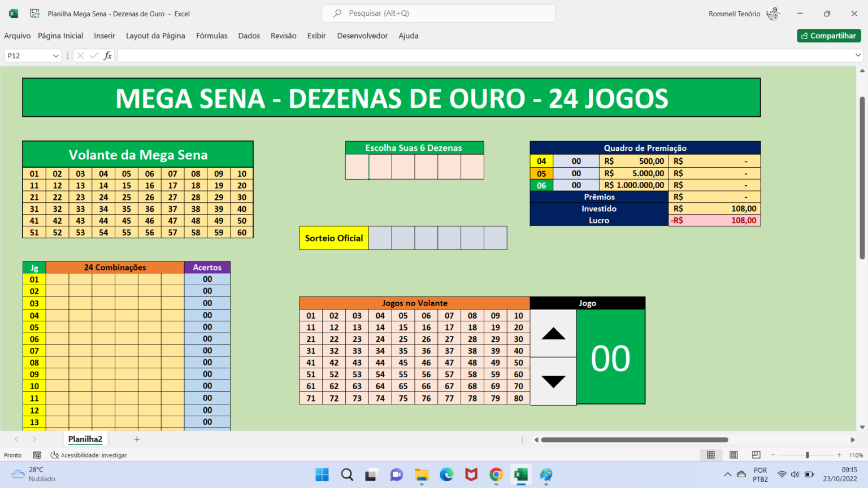Screen dimensions: 868x488
Task: Open the Teams chat taskbar icon
Action: 397,474
